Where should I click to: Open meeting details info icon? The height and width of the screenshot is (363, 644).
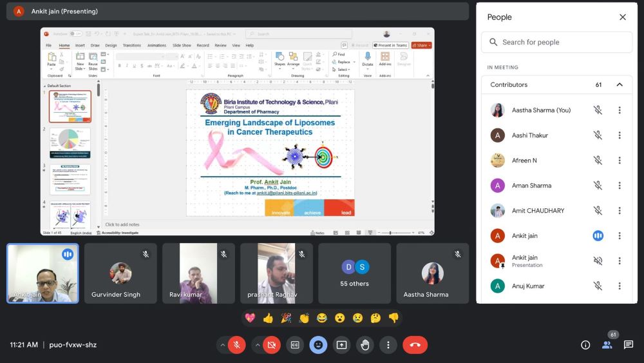[x=585, y=345]
